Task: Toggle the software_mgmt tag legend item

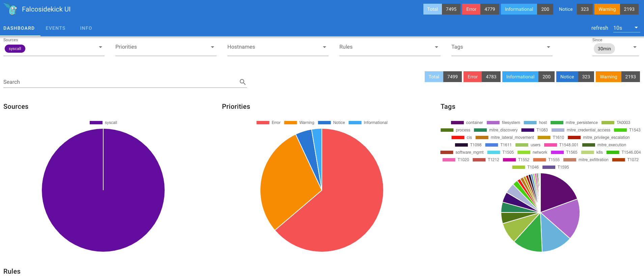Action: [x=462, y=152]
